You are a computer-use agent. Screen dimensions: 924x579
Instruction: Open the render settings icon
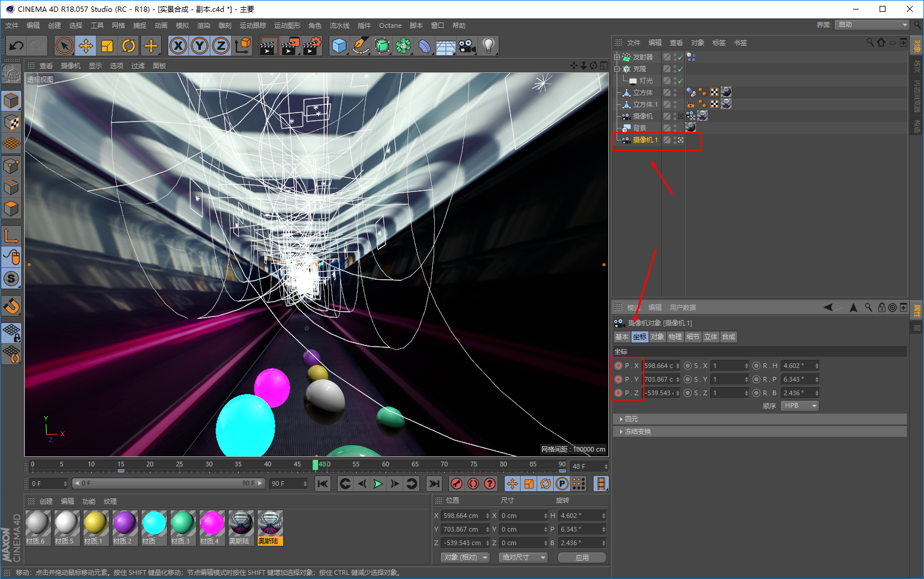point(312,46)
